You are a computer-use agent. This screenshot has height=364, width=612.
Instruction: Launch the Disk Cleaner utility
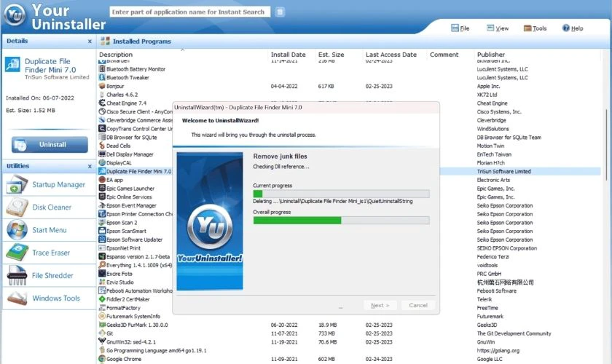pos(49,207)
